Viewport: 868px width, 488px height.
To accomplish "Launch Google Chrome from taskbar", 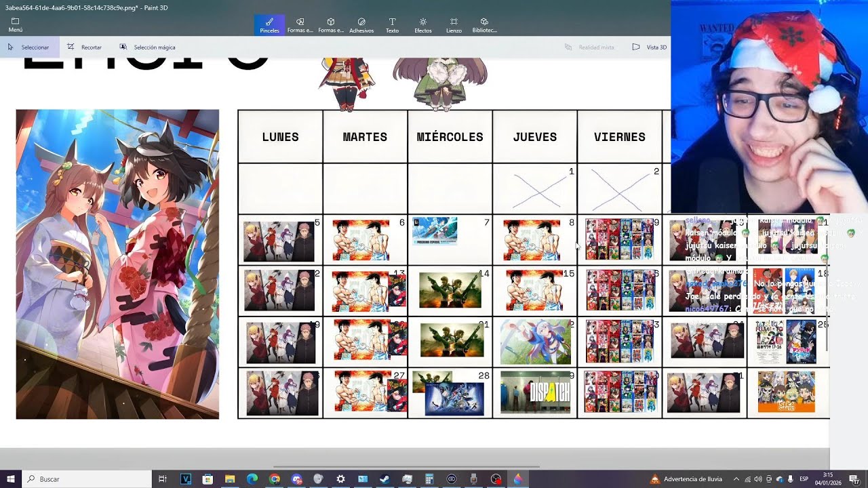I will coord(274,479).
